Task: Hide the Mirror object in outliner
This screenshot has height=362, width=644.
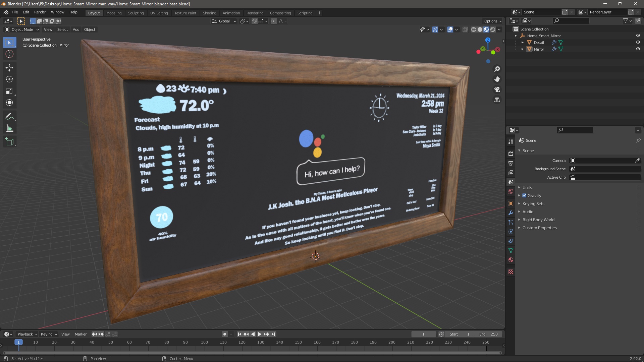Action: [638, 49]
